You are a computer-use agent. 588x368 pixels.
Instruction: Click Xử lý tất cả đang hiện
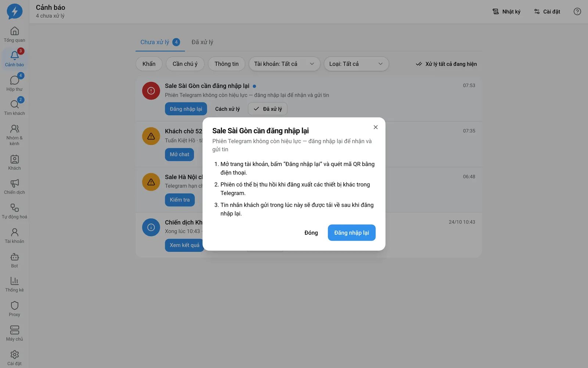[x=446, y=64]
